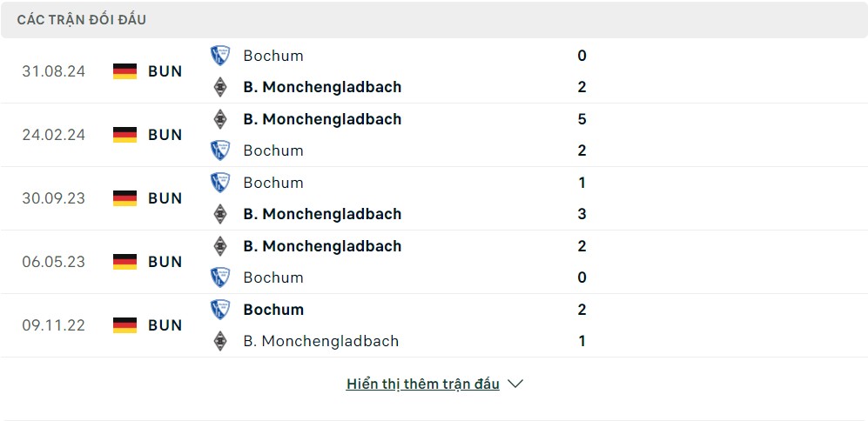The width and height of the screenshot is (868, 421).
Task: Expand list via chevron after 'Hiển thị thêm trận đấu'
Action: [x=515, y=384]
